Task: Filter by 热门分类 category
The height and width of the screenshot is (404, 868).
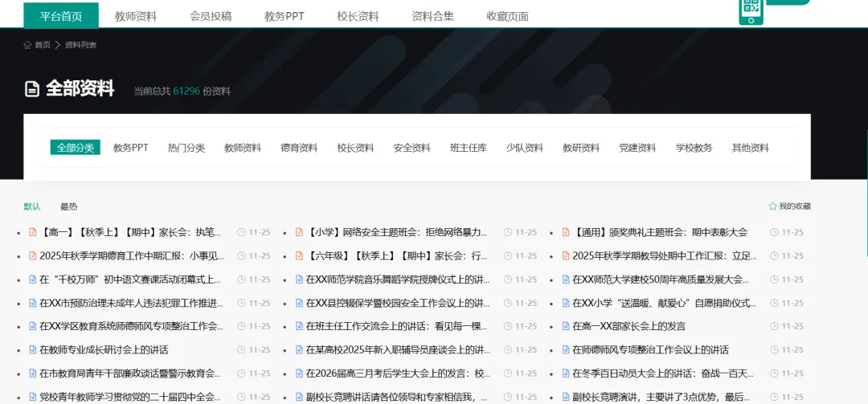Action: tap(186, 148)
